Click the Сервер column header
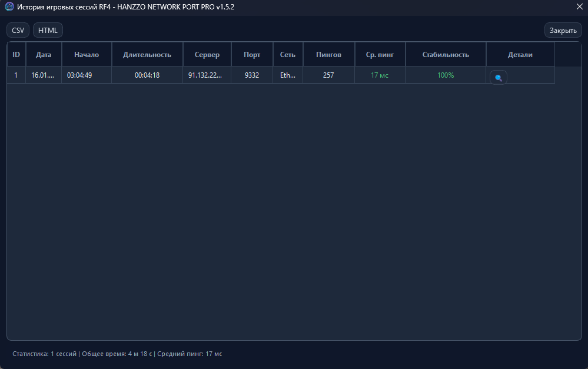The width and height of the screenshot is (588, 369). coord(207,55)
